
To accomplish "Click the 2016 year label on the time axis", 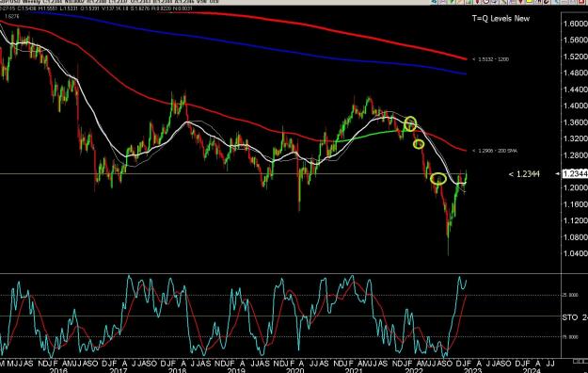I will 58,370.
